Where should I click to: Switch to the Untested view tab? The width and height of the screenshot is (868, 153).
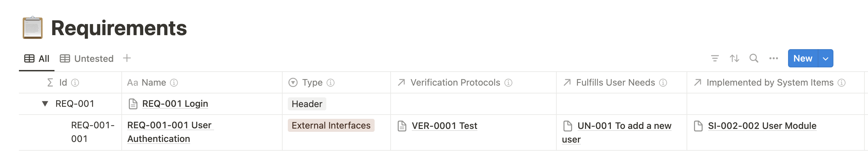pyautogui.click(x=87, y=59)
